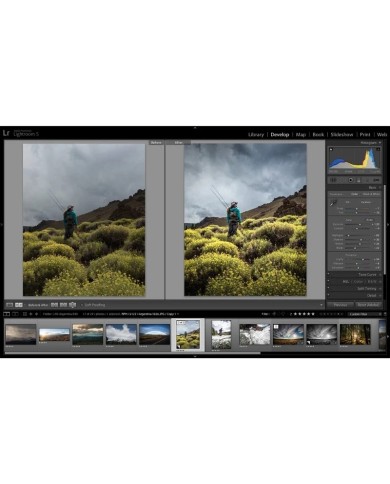Click the Previous button
The width and height of the screenshot is (390, 484).
pos(340,305)
